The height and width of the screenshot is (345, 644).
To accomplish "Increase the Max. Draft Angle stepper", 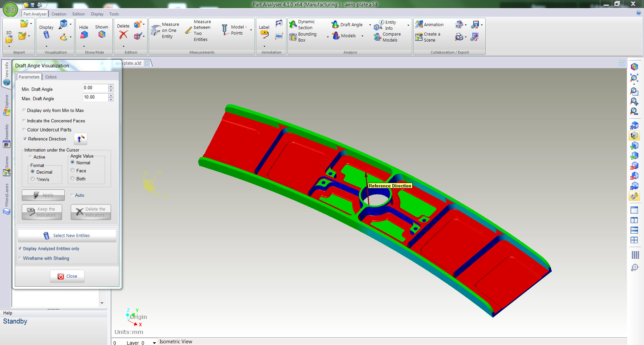I will [x=111, y=96].
